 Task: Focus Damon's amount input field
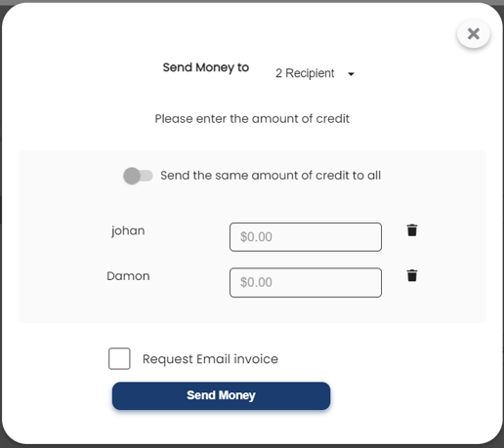click(x=306, y=282)
